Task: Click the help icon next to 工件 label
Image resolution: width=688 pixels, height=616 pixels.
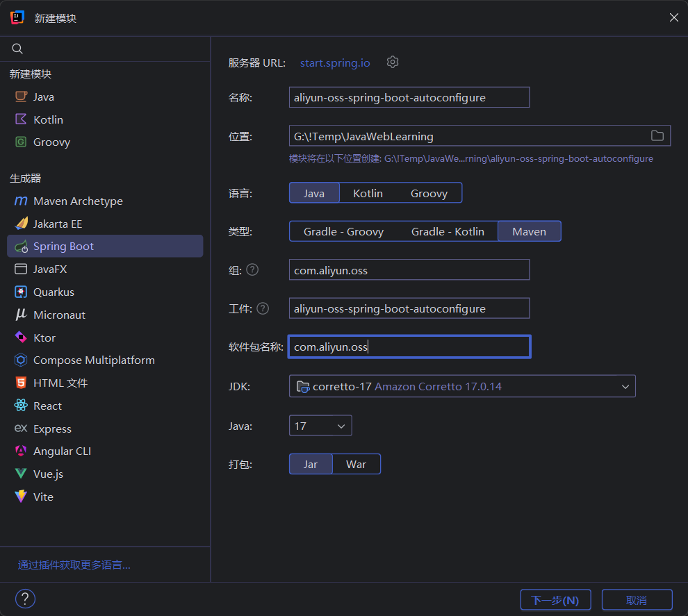Action: click(263, 308)
